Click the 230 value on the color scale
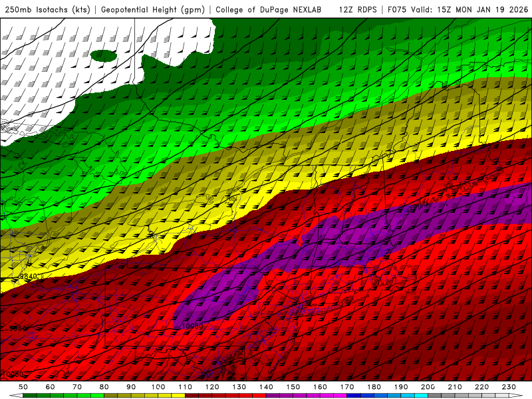532x399 pixels. click(509, 387)
